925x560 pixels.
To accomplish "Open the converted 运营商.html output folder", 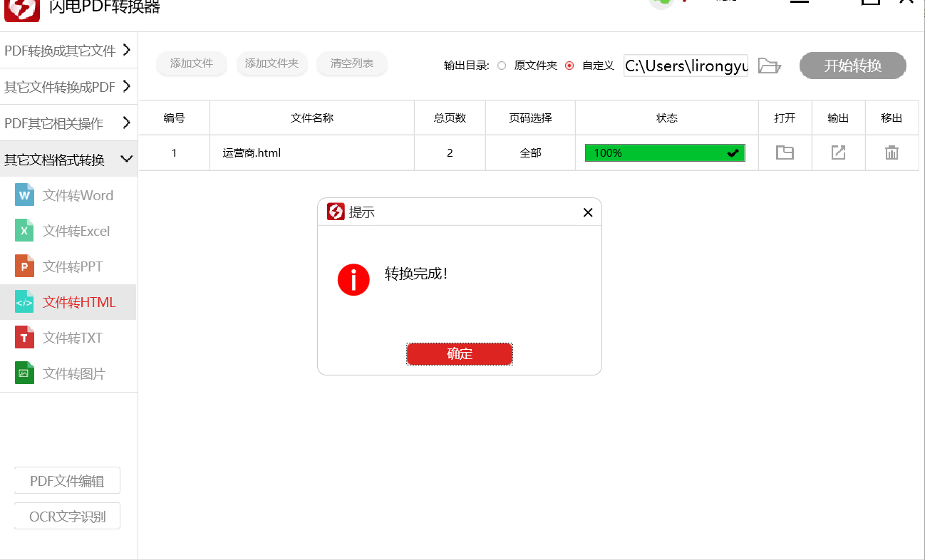I will [x=785, y=152].
